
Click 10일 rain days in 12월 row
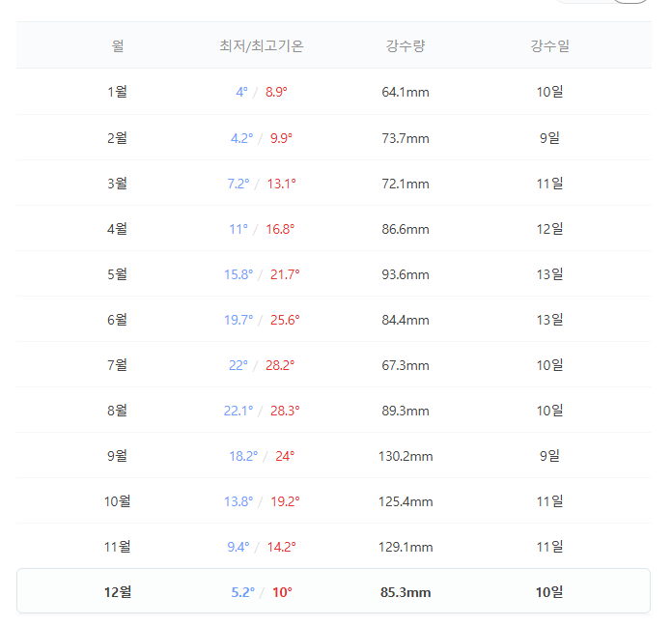click(x=549, y=592)
